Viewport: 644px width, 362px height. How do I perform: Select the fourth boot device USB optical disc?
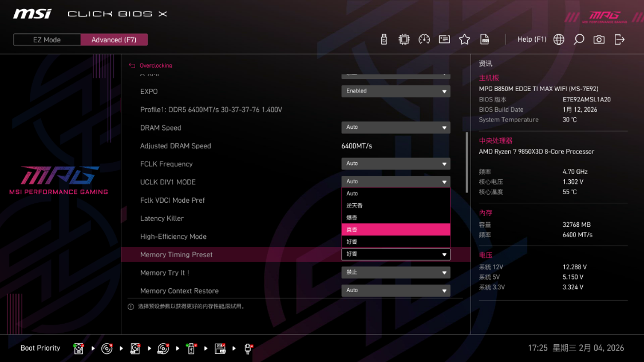(x=163, y=348)
